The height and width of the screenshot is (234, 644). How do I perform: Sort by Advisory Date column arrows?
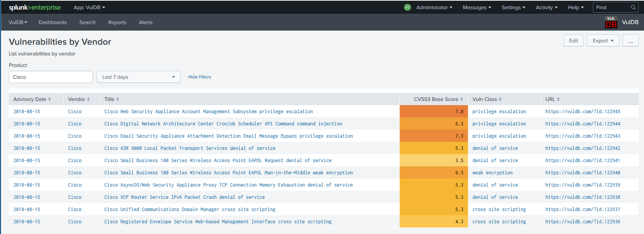49,99
